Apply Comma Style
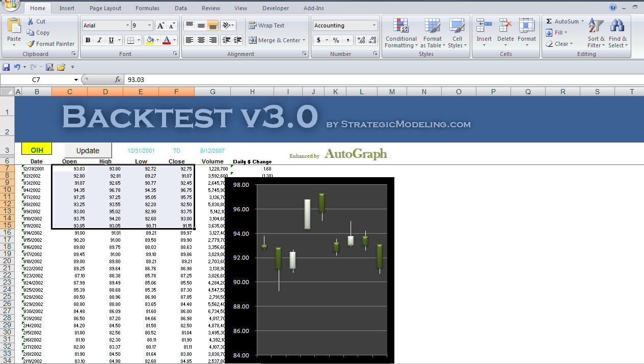Screen dimensions: 644x364 pyautogui.click(x=347, y=40)
